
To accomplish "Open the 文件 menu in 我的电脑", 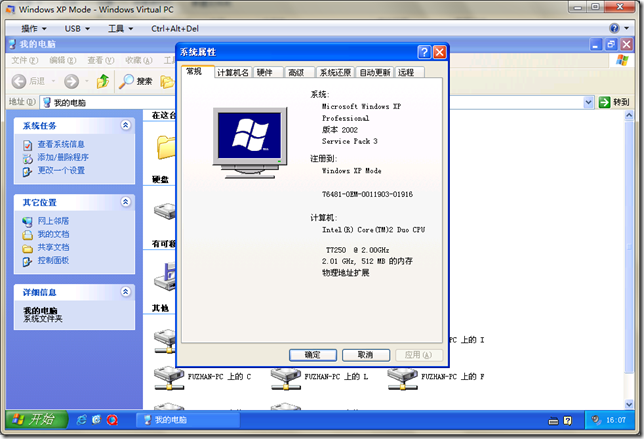I will 25,61.
